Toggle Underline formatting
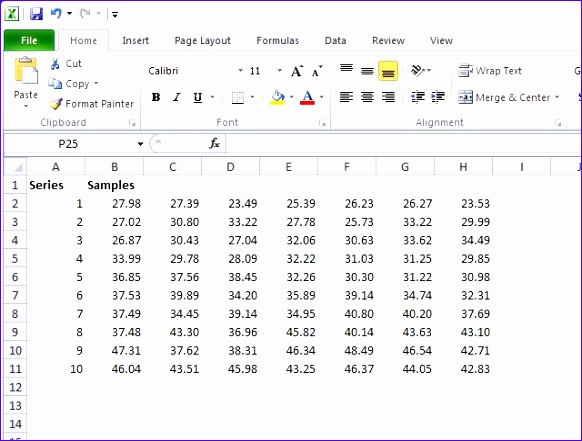Screen dimensions: 582x441 tap(198, 98)
